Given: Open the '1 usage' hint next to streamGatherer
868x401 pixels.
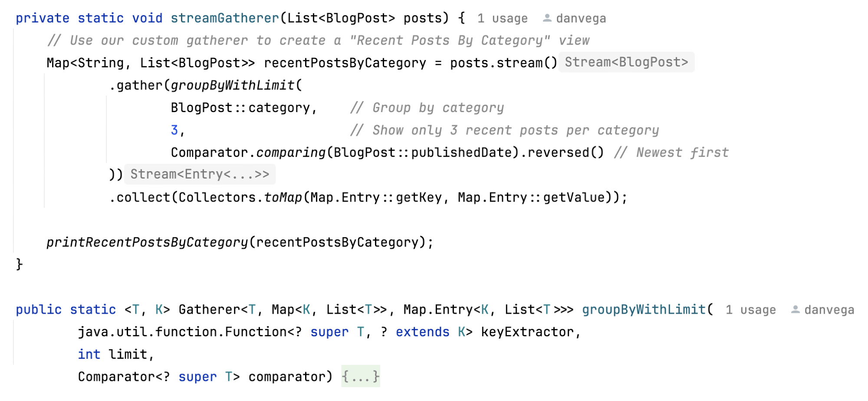Looking at the screenshot, I should (x=502, y=19).
